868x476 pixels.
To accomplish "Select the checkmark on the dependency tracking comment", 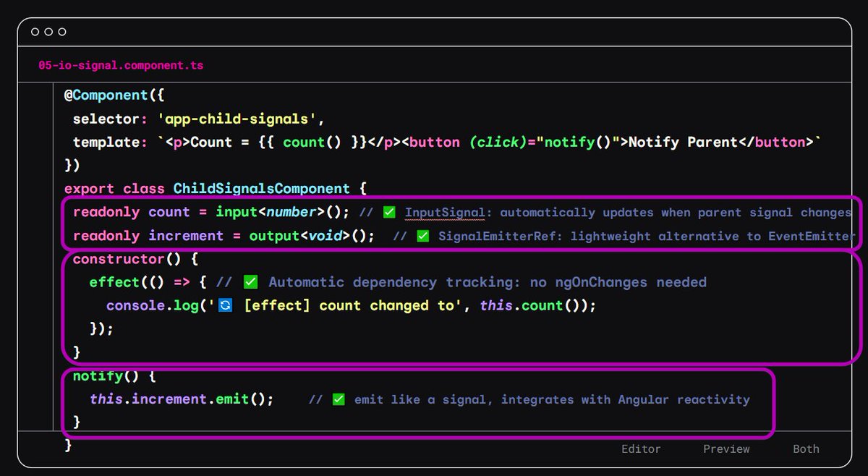I will pos(250,282).
